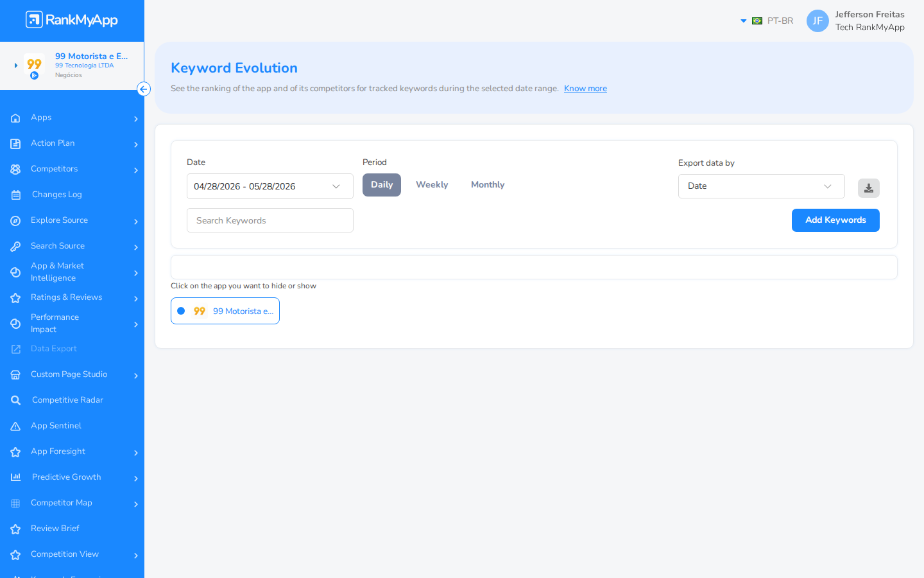Screen dimensions: 924x578
Task: Click the JF user avatar
Action: click(817, 21)
